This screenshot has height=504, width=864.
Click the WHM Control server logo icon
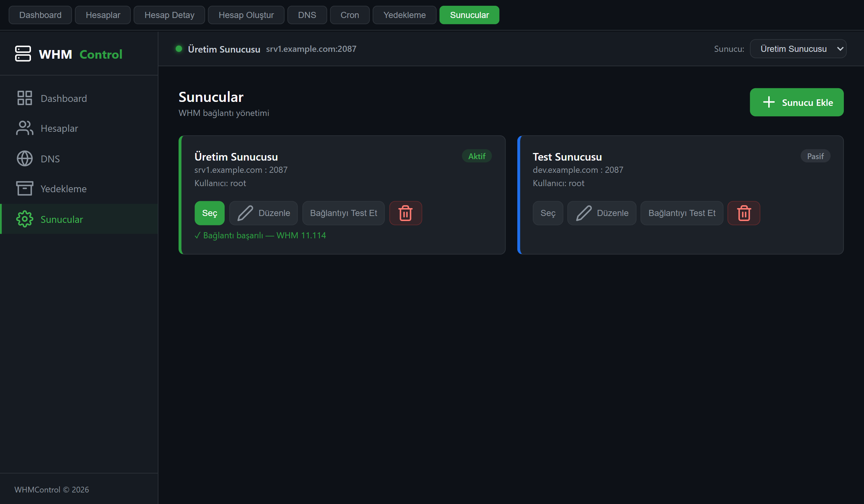pyautogui.click(x=23, y=54)
